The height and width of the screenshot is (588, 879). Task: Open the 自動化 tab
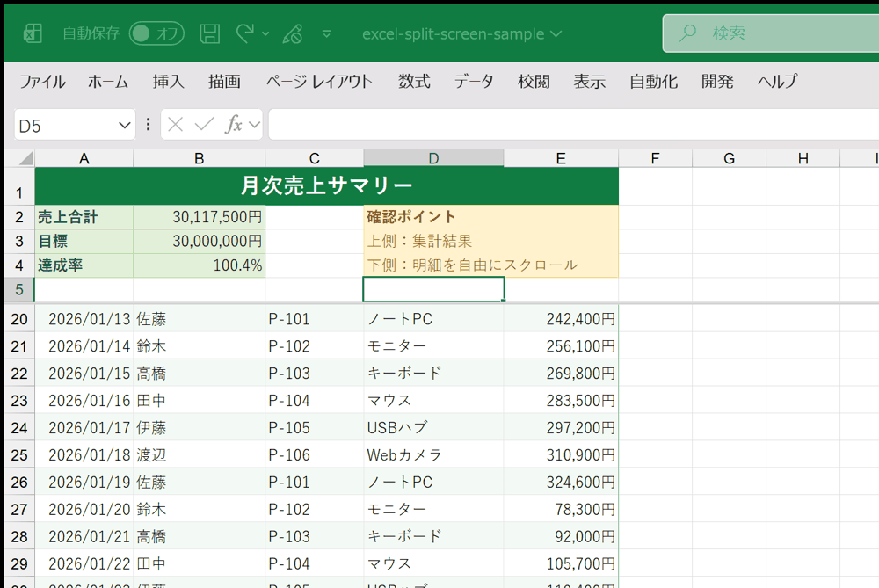(654, 82)
